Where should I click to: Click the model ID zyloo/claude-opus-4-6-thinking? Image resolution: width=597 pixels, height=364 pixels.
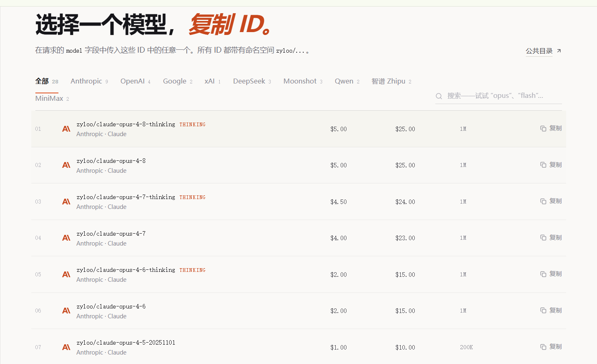126,270
